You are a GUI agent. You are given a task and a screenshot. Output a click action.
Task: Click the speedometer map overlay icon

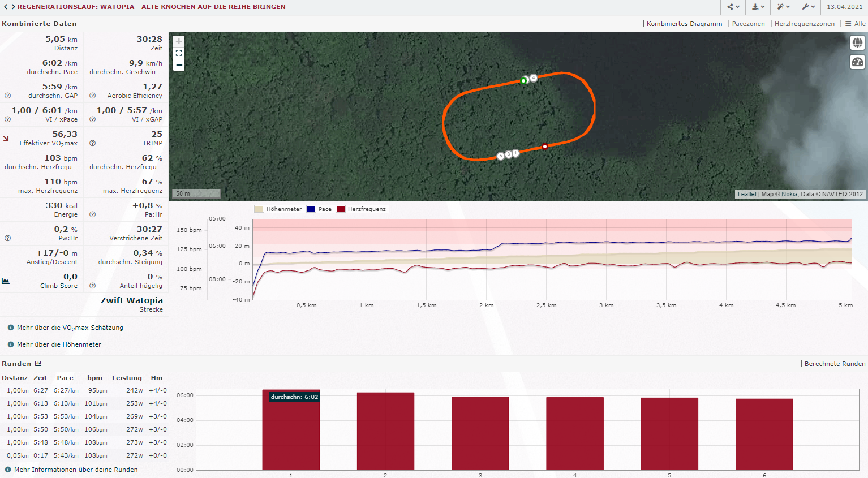857,62
